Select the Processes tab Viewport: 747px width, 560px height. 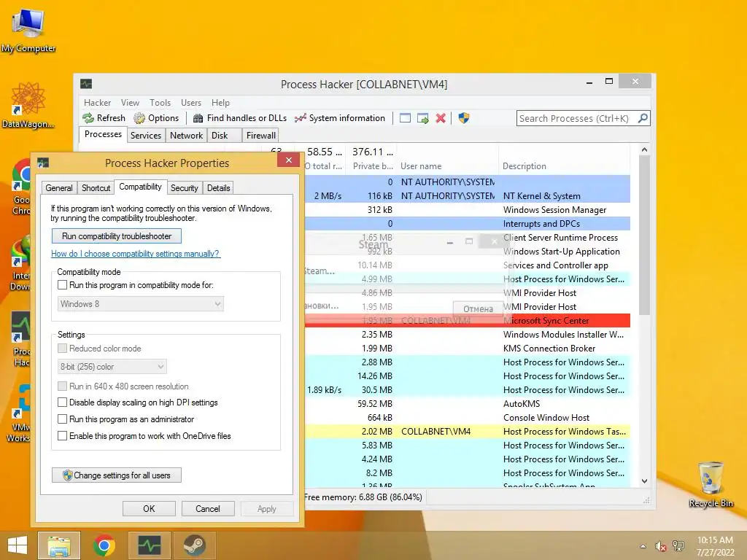pos(103,134)
